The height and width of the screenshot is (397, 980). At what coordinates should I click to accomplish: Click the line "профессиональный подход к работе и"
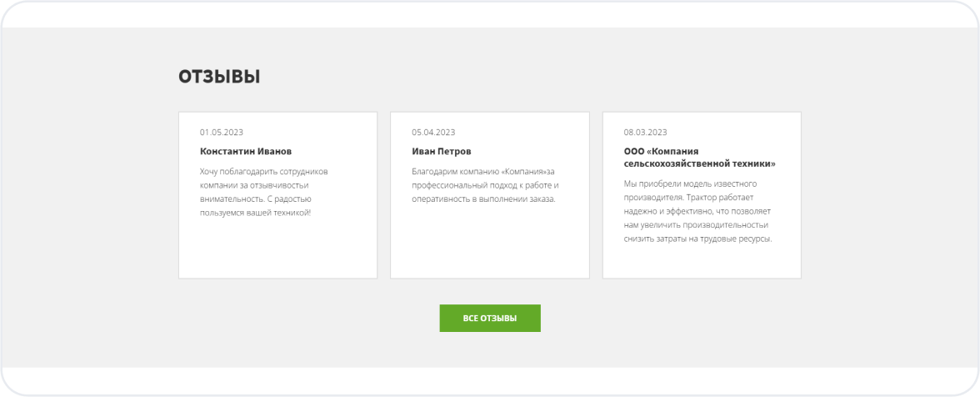[x=485, y=185]
